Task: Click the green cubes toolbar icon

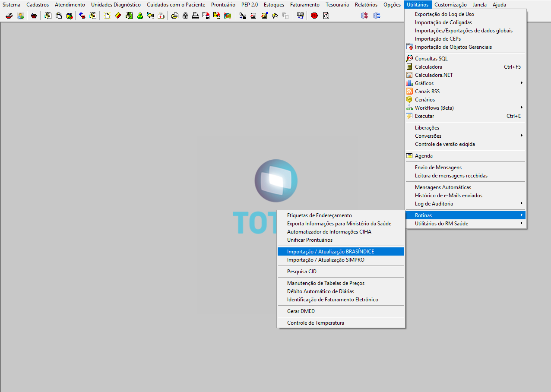Action: coord(140,16)
